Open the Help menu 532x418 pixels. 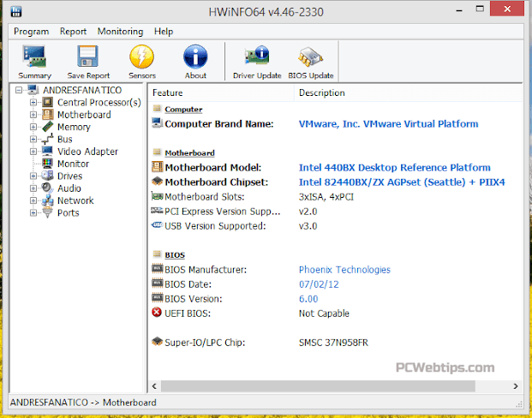164,32
